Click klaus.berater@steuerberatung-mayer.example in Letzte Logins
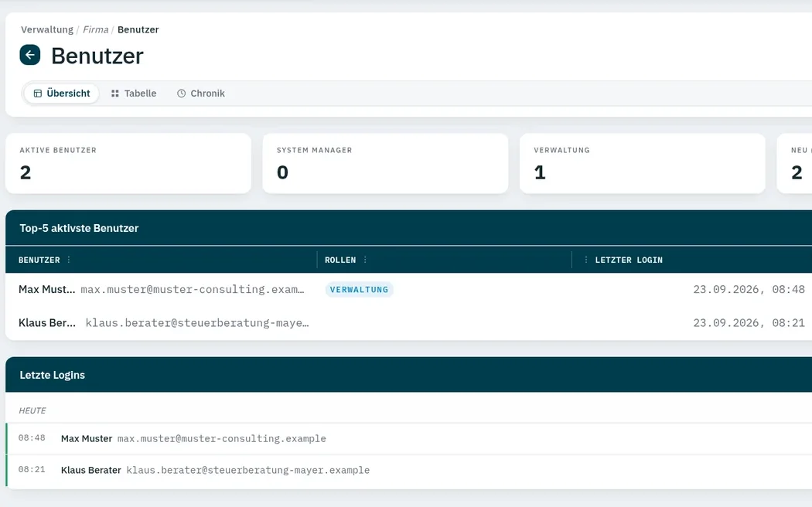 tap(248, 470)
